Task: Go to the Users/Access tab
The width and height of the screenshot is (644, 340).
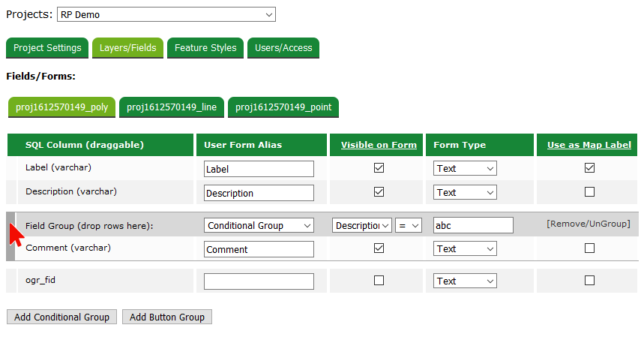Action: click(x=283, y=48)
